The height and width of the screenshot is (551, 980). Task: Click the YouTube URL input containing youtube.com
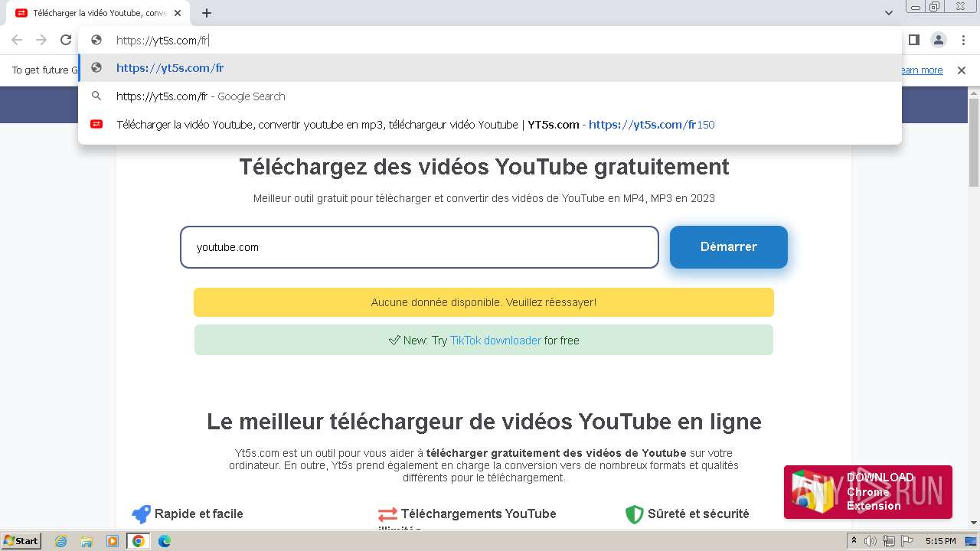[x=420, y=247]
